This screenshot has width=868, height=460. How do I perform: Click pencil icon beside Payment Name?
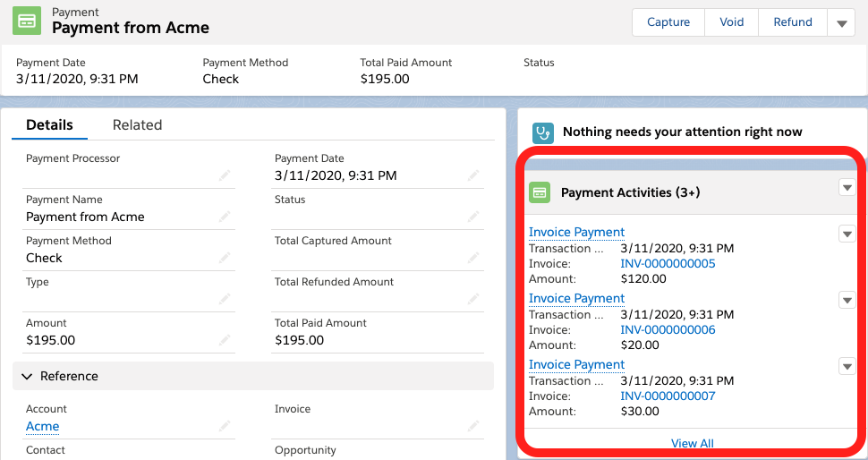[224, 217]
